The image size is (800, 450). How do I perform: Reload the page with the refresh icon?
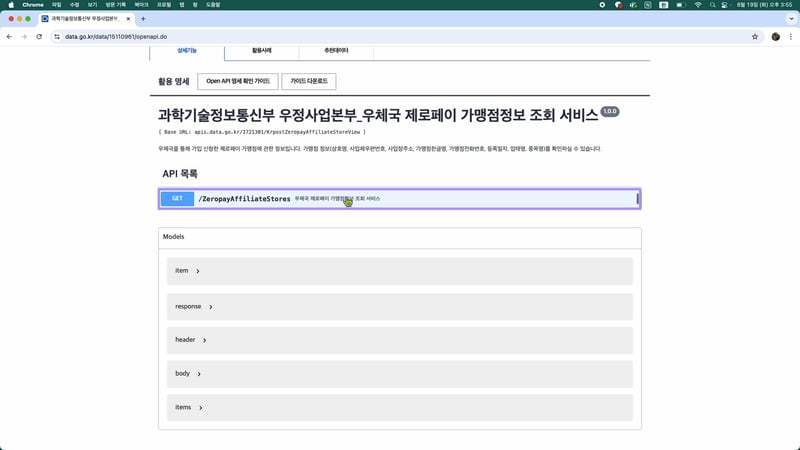point(39,37)
